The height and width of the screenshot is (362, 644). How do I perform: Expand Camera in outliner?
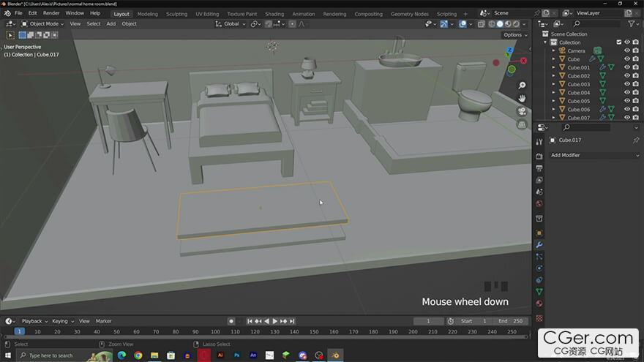click(553, 51)
